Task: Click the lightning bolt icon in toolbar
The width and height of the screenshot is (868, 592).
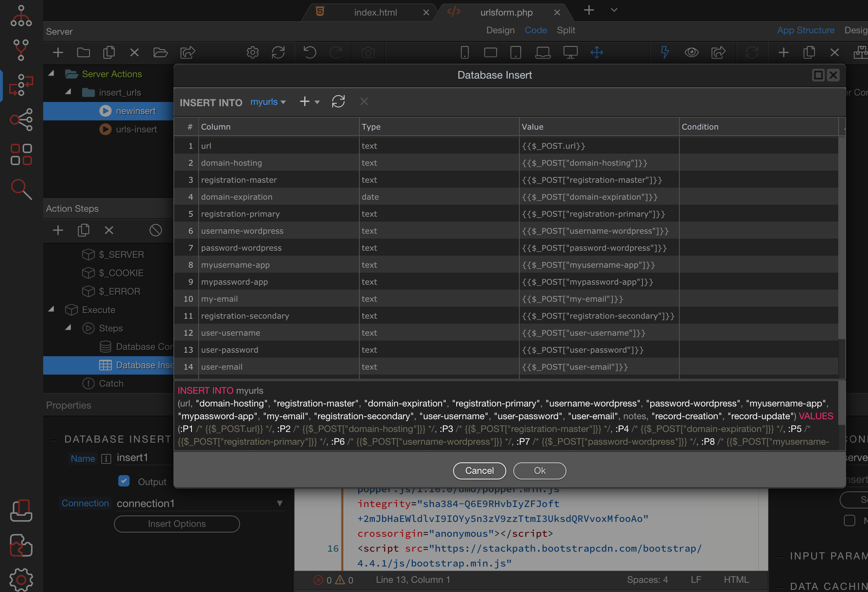Action: pyautogui.click(x=665, y=52)
